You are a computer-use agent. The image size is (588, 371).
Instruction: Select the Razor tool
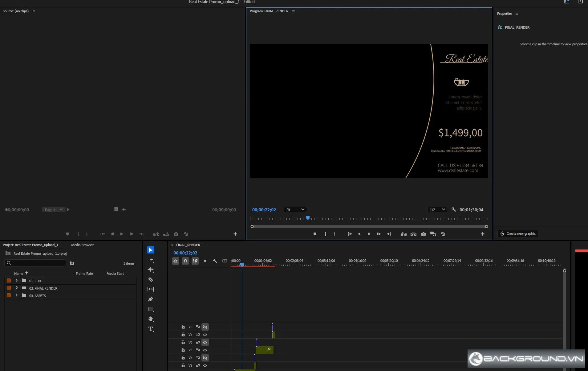151,279
